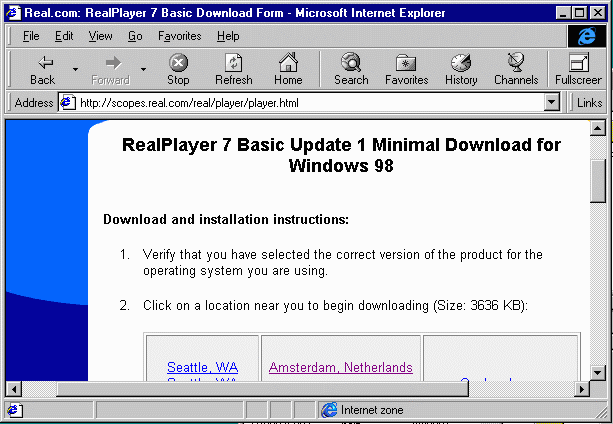The image size is (613, 424).
Task: Expand the Back history dropdown arrow
Action: click(75, 70)
